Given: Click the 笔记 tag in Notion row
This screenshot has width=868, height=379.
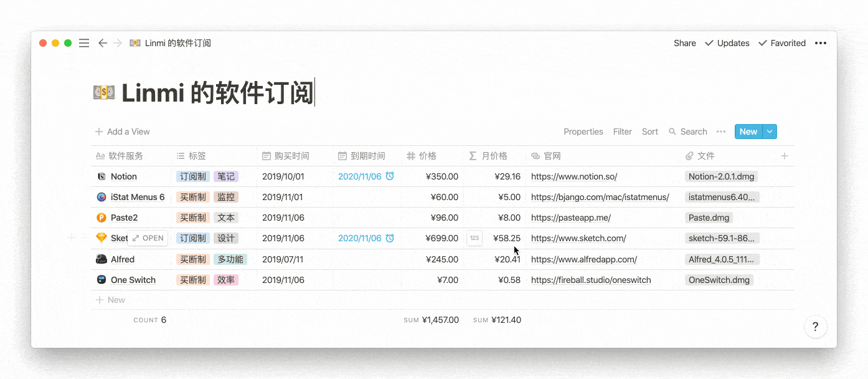Looking at the screenshot, I should (226, 176).
